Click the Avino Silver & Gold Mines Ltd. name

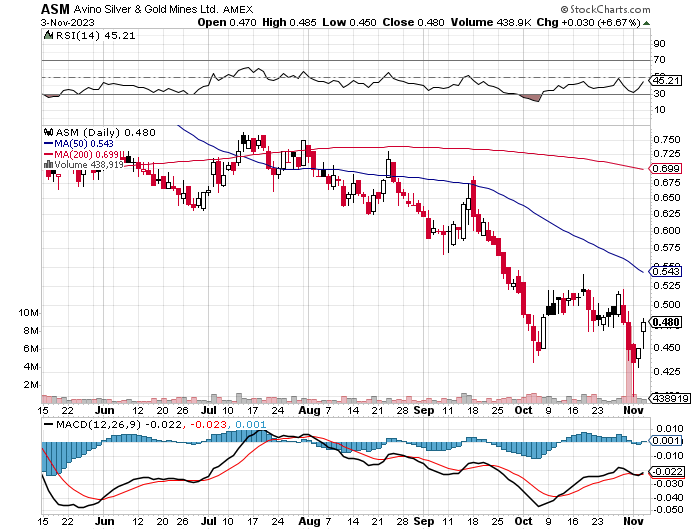[146, 9]
